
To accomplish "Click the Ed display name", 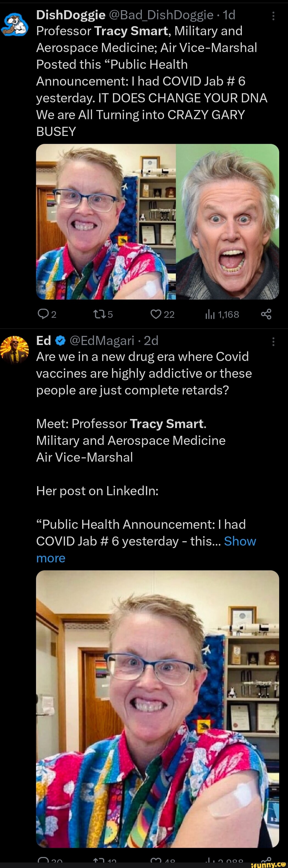I will 43,341.
